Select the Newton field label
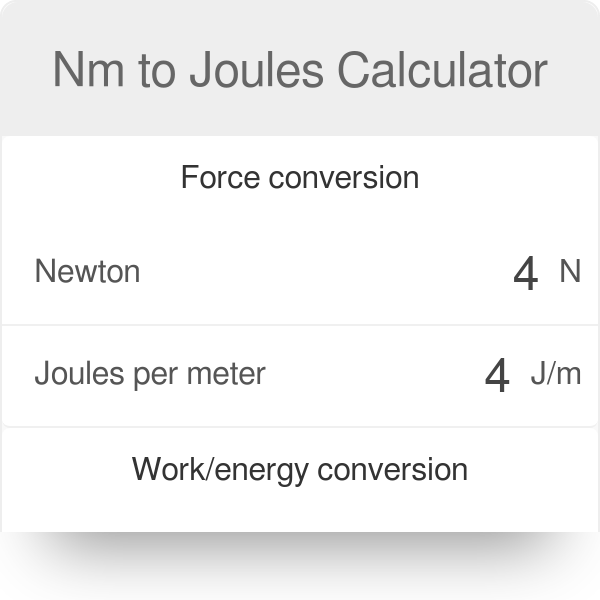This screenshot has width=600, height=600. click(x=88, y=272)
